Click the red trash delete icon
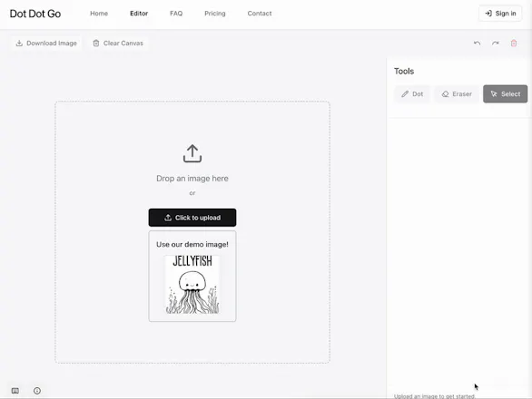532x399 pixels. click(514, 43)
